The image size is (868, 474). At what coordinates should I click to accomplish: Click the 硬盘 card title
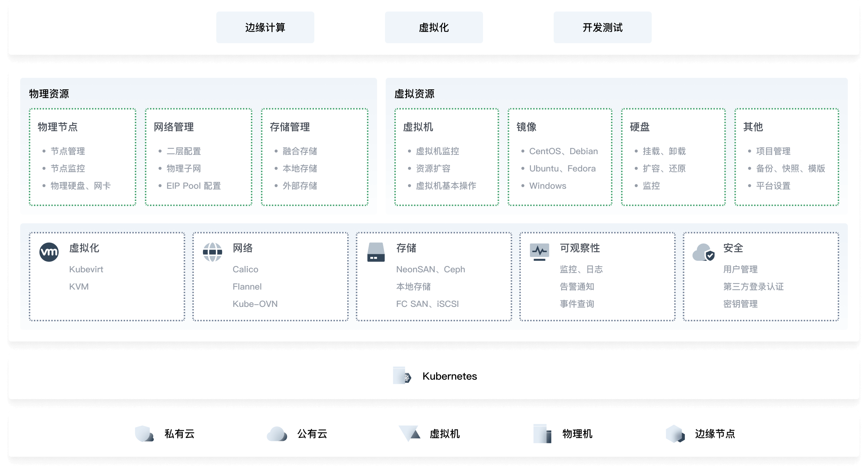tap(640, 127)
